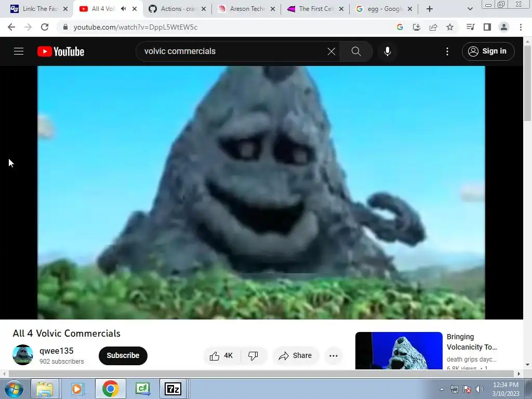Run search with the magnifier button
The image size is (532, 399).
(356, 51)
